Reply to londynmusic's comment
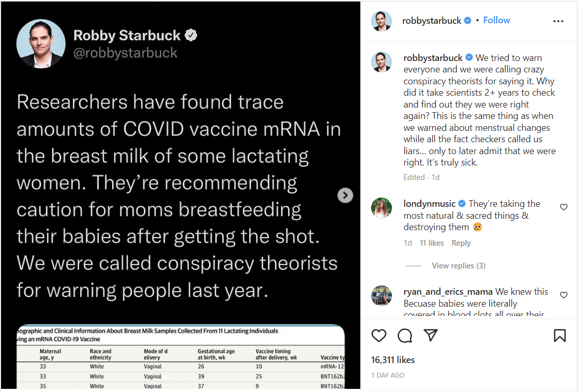Viewport: 579px width, 392px height. tap(461, 243)
